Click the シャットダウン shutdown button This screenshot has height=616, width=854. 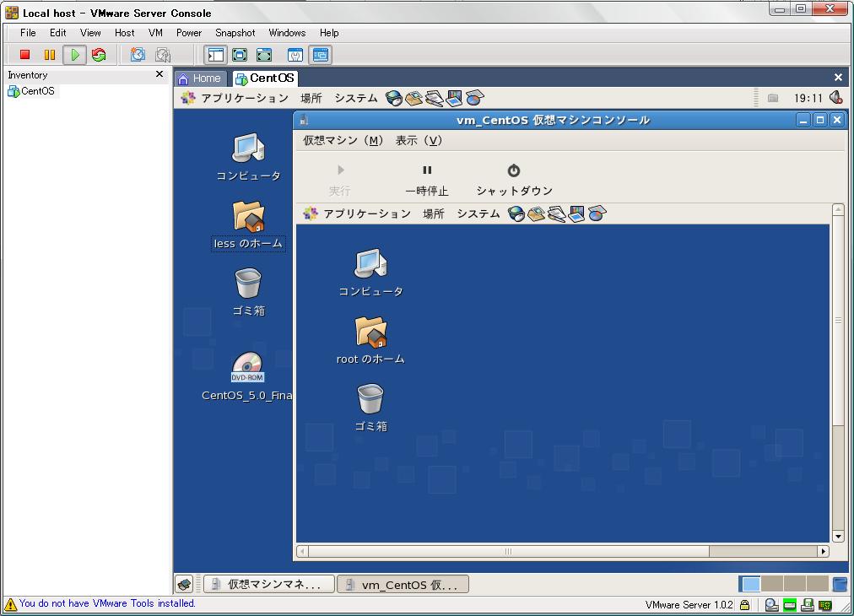click(514, 181)
